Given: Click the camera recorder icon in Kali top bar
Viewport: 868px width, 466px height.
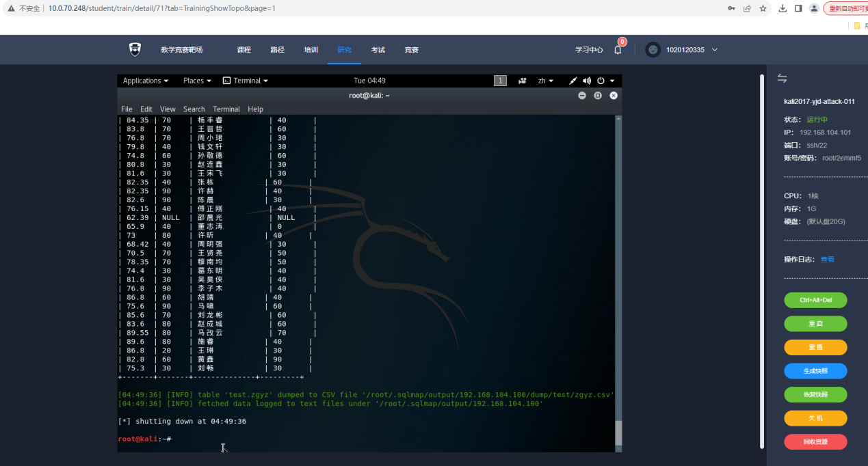Looking at the screenshot, I should 523,81.
